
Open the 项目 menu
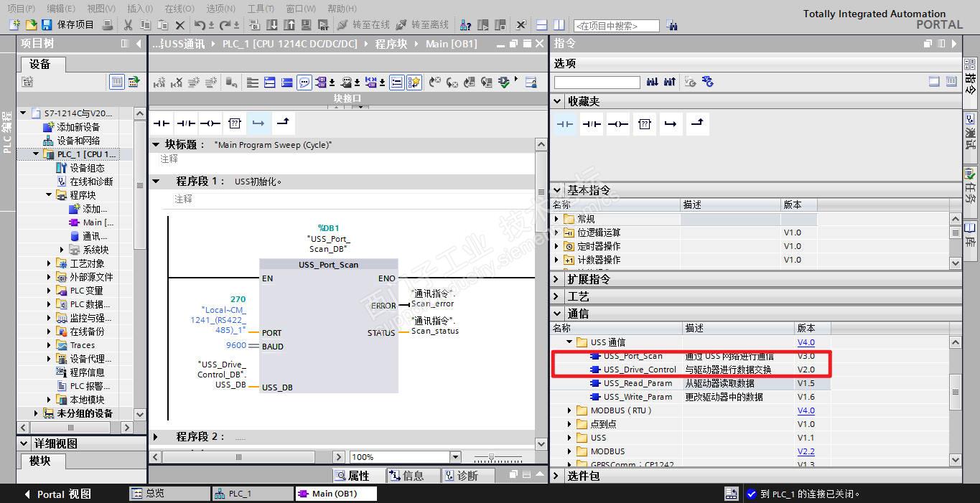21,9
